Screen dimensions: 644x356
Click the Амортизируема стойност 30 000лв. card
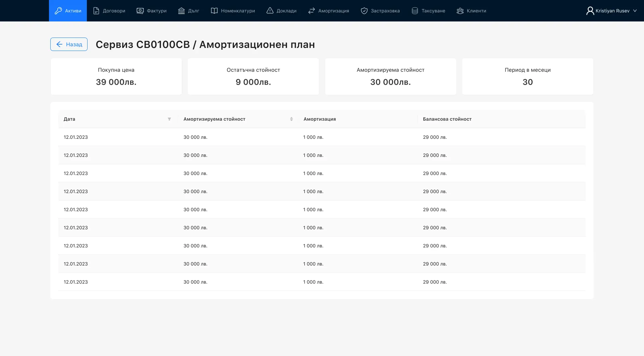390,76
